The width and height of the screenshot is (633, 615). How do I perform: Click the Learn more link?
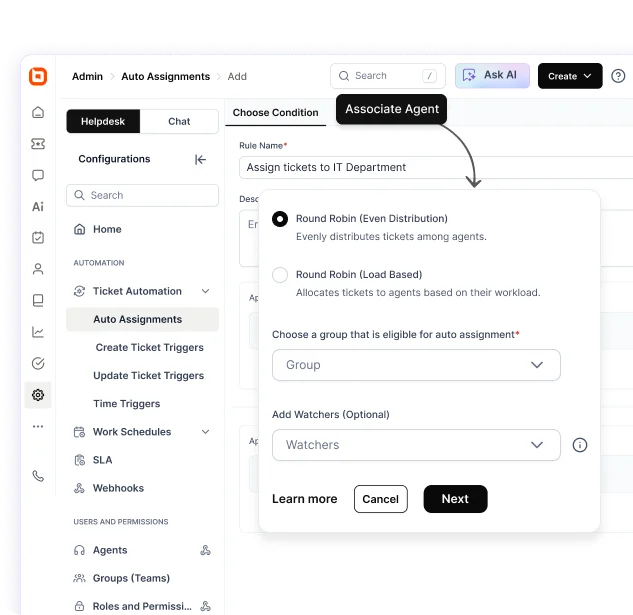pyautogui.click(x=304, y=499)
